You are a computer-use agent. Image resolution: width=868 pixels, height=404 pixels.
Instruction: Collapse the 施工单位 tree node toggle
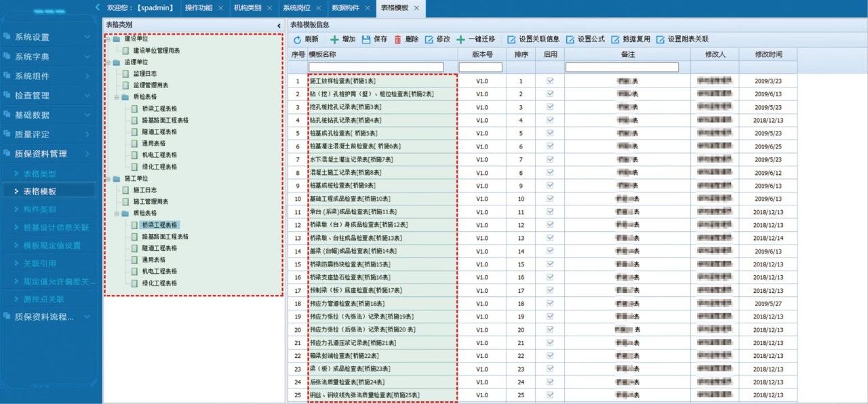click(x=108, y=178)
